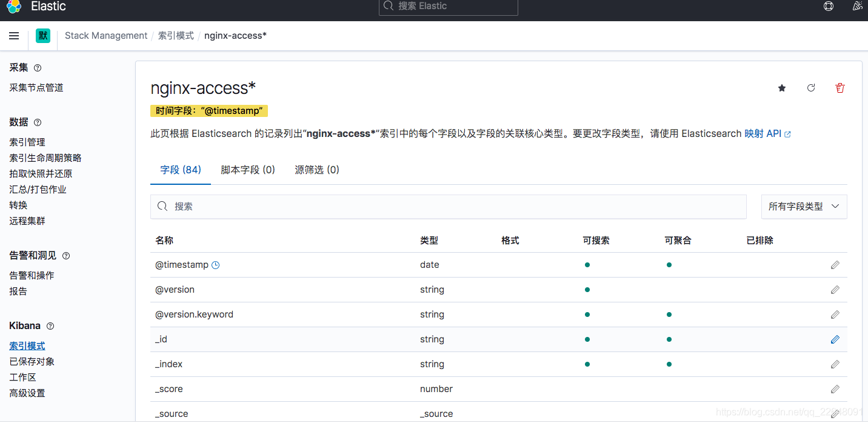Open the hamburger navigation menu
Viewport: 868px width, 423px height.
pyautogui.click(x=14, y=36)
